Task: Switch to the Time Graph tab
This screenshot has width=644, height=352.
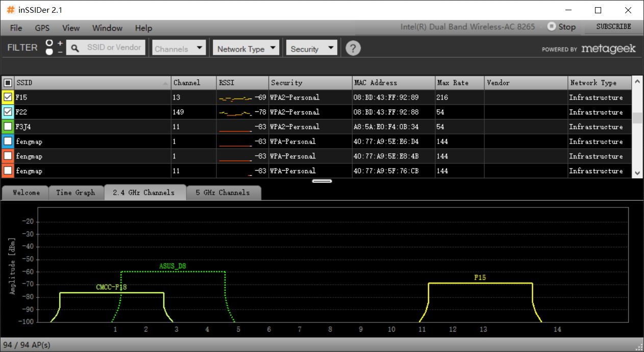Action: (76, 193)
